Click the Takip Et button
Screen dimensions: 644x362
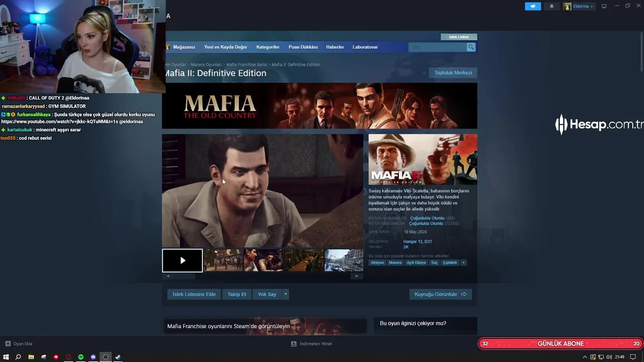[x=237, y=294]
